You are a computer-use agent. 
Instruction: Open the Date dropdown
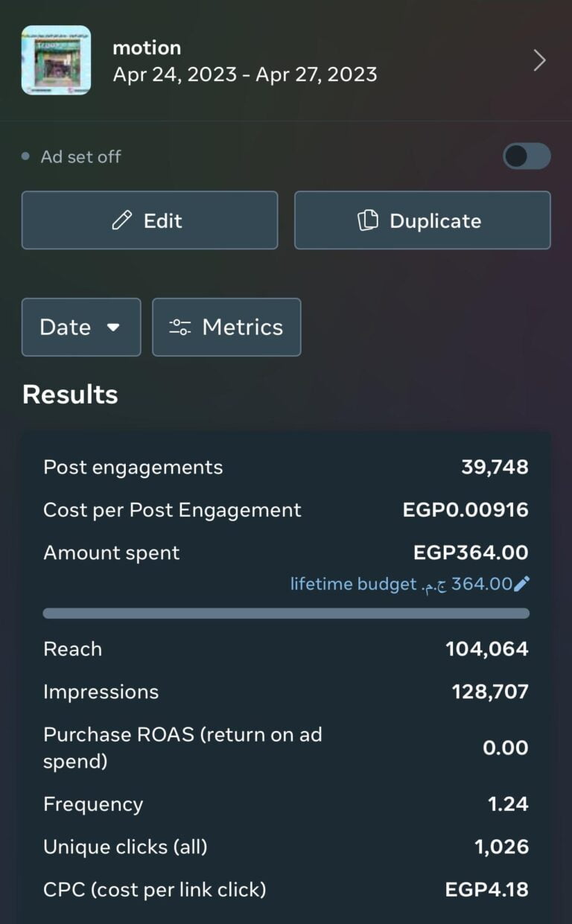80,328
